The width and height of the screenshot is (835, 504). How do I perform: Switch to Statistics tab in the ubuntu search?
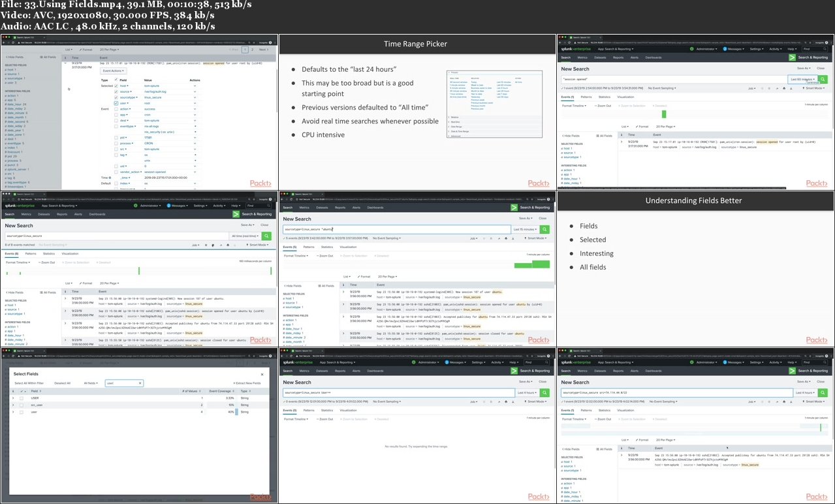click(326, 247)
